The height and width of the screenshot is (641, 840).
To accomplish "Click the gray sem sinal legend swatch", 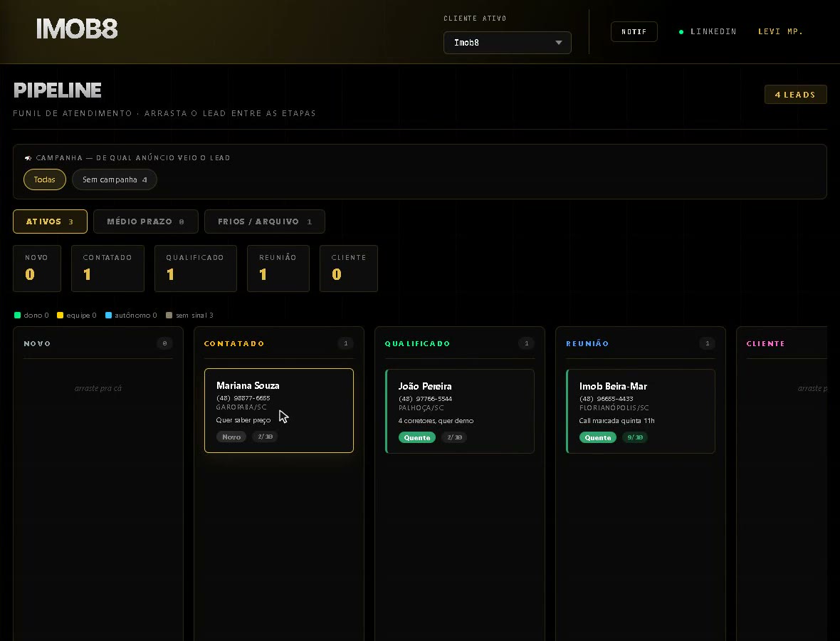I will pos(169,315).
